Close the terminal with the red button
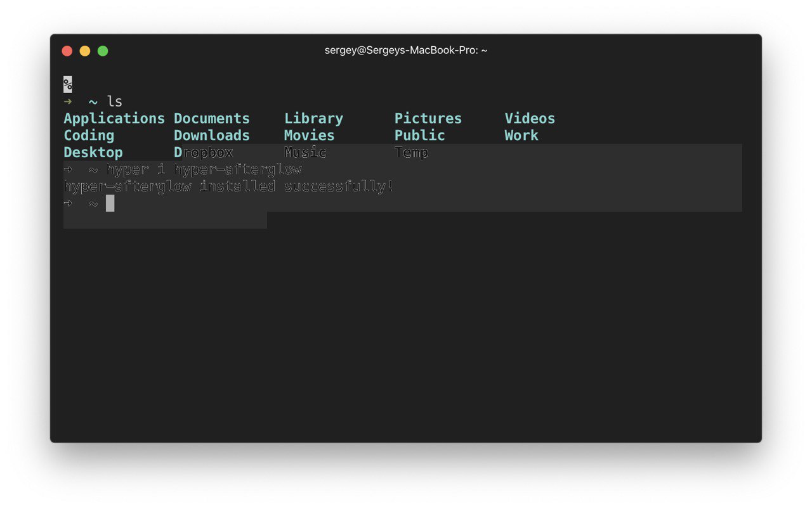Viewport: 812px width, 509px height. [x=67, y=51]
